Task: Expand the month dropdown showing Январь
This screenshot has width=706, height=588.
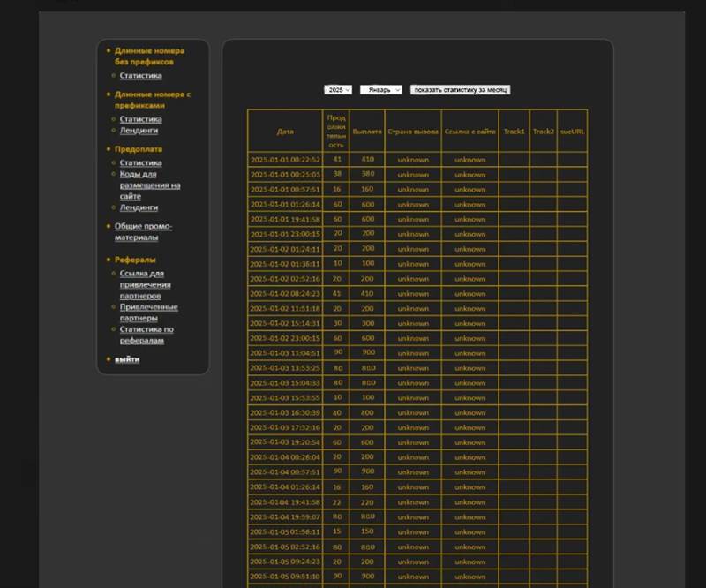Action: tap(380, 90)
